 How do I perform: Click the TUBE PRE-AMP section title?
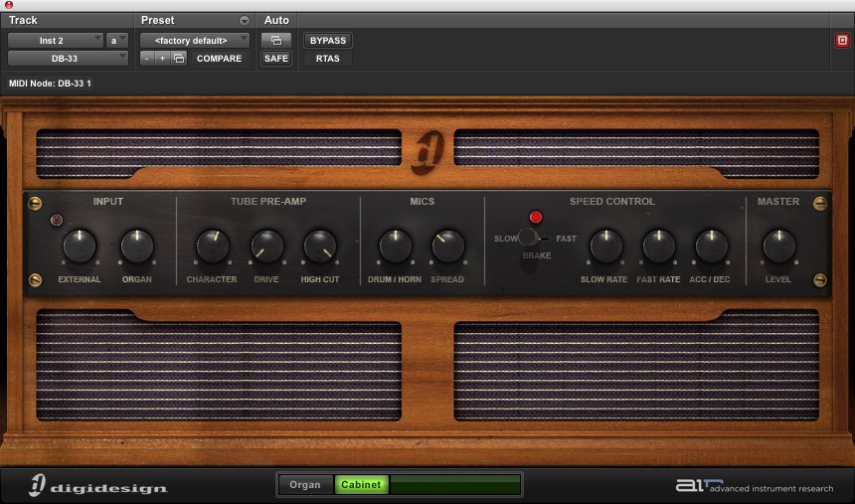click(268, 201)
